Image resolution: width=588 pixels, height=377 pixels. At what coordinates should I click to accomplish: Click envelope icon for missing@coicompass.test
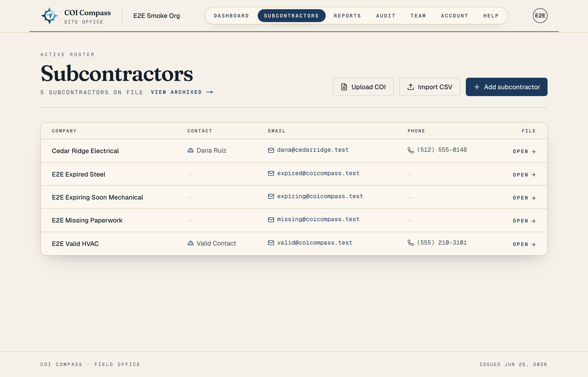tap(271, 220)
